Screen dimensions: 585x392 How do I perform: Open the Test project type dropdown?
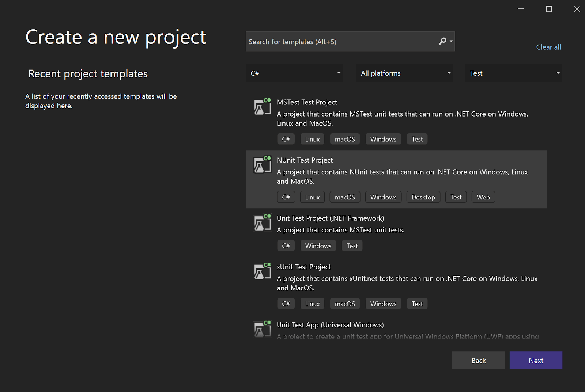[x=513, y=73]
